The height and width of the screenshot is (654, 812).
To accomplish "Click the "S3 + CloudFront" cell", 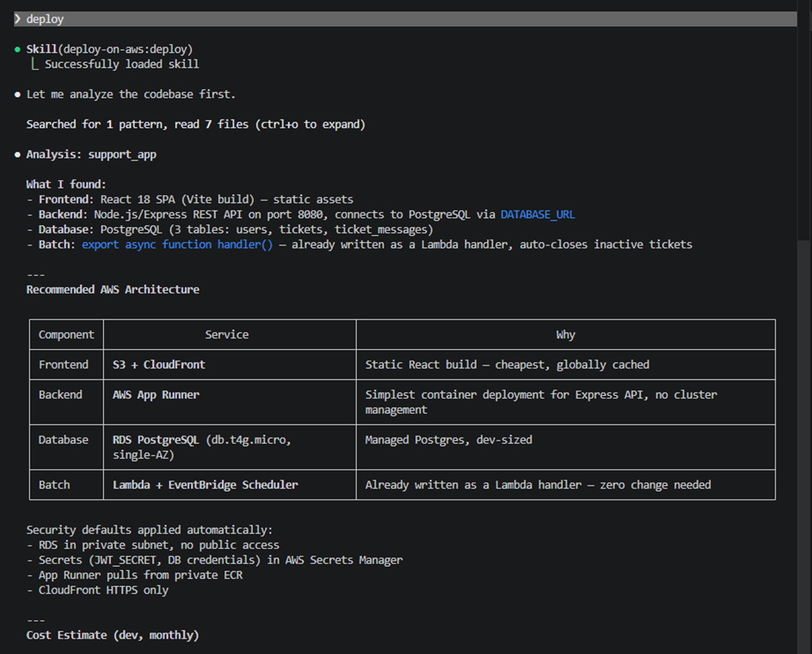I will coord(230,365).
